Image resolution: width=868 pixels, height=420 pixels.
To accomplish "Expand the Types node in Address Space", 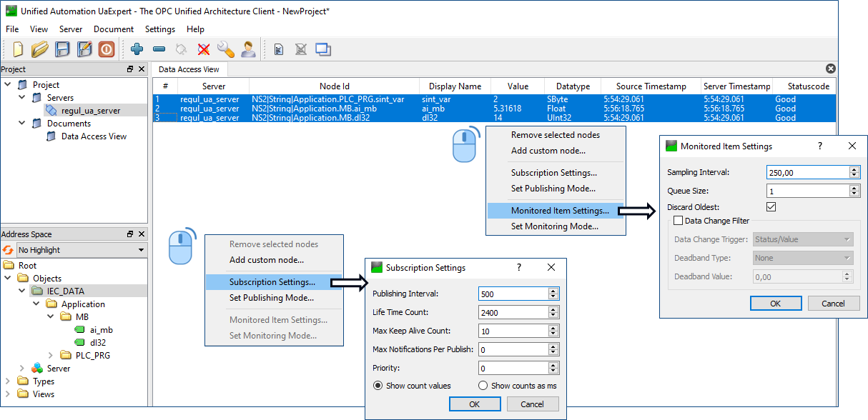I will pyautogui.click(x=8, y=381).
